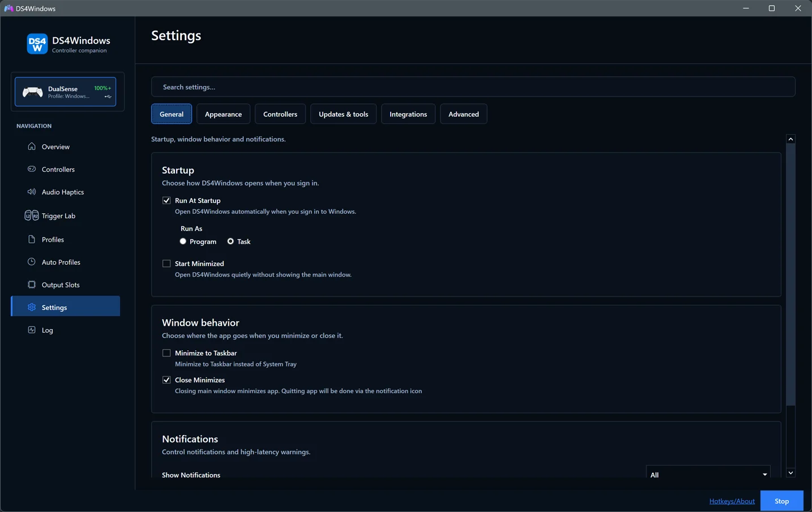Click the scrollbar up arrow
The height and width of the screenshot is (512, 812).
coord(790,139)
